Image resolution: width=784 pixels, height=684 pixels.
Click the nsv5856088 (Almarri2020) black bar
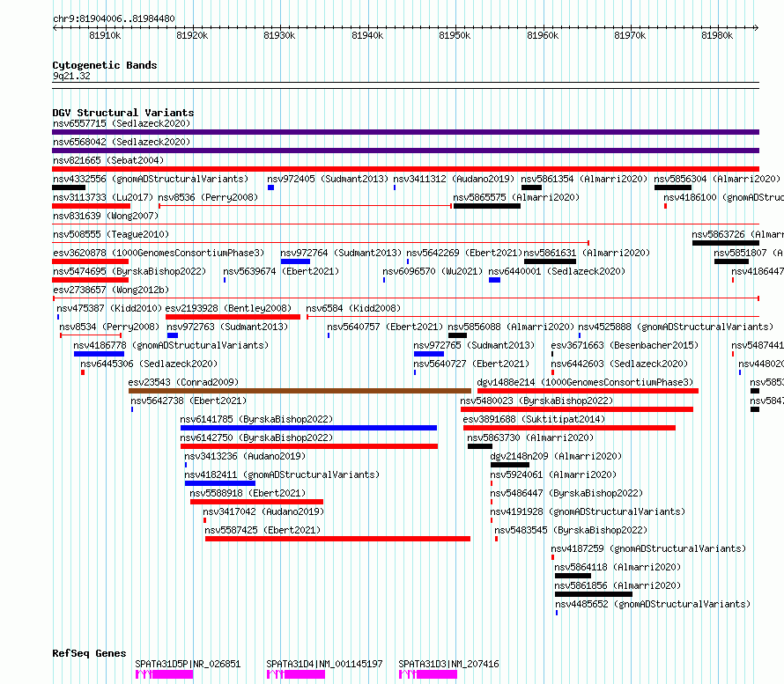(x=457, y=335)
